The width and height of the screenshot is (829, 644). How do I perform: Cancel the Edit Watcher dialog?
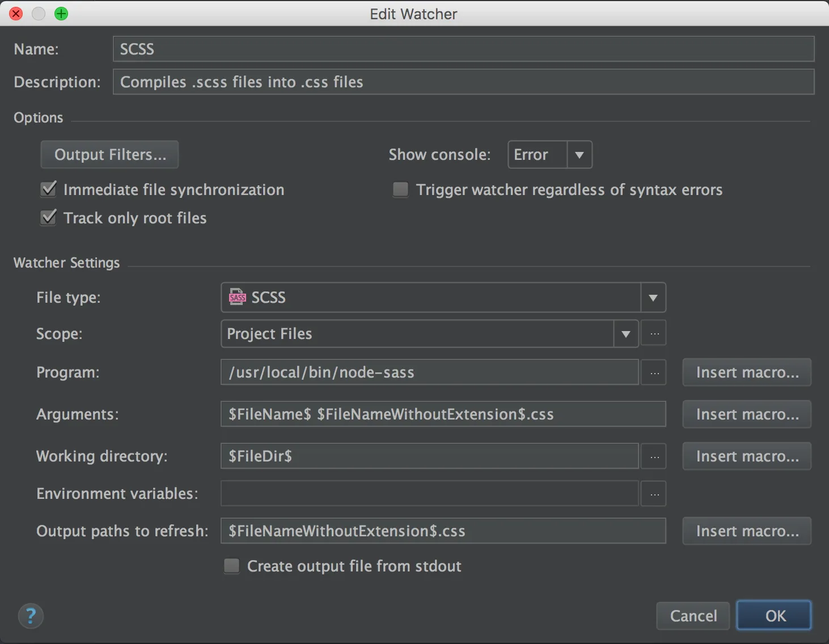[x=693, y=616]
